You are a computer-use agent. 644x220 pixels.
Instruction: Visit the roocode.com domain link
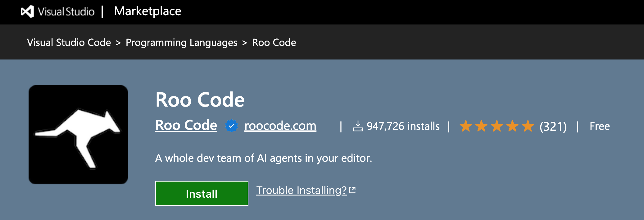[280, 126]
